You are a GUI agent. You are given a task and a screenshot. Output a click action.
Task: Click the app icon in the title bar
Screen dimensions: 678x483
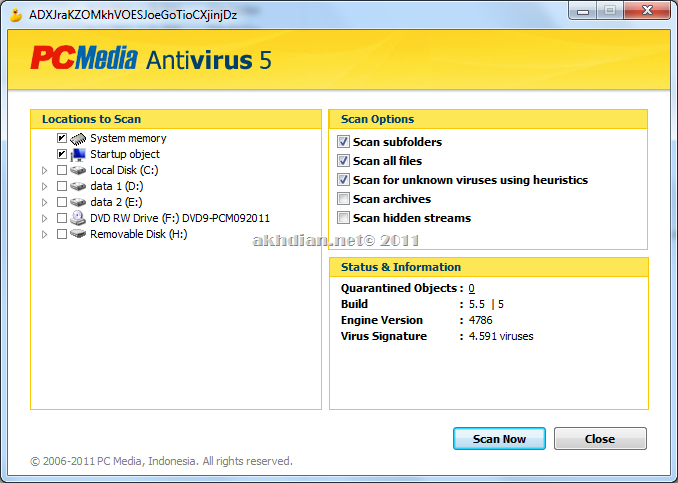pos(14,14)
